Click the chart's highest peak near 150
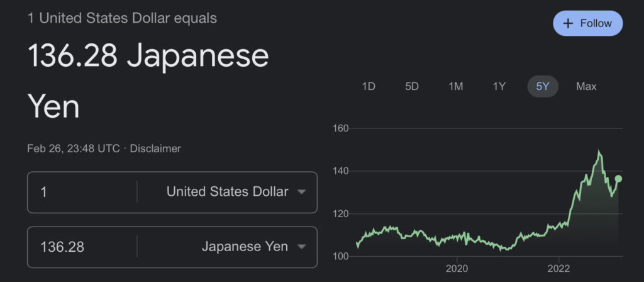This screenshot has width=644, height=282. pyautogui.click(x=599, y=151)
